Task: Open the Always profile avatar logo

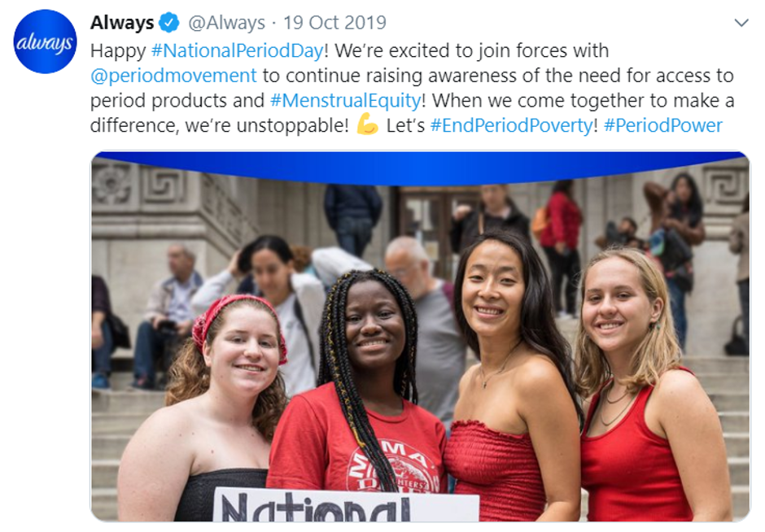Action: pyautogui.click(x=45, y=41)
